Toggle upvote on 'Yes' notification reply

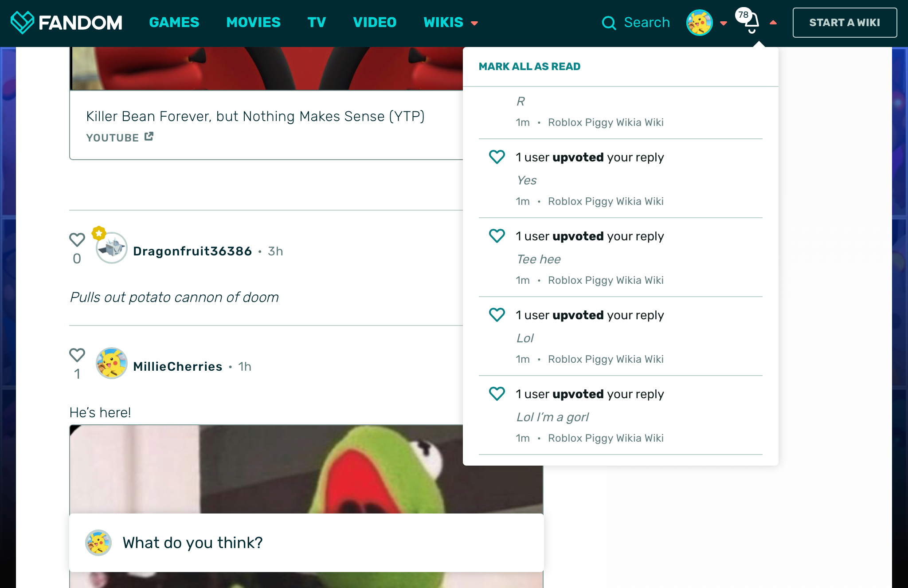(x=497, y=157)
